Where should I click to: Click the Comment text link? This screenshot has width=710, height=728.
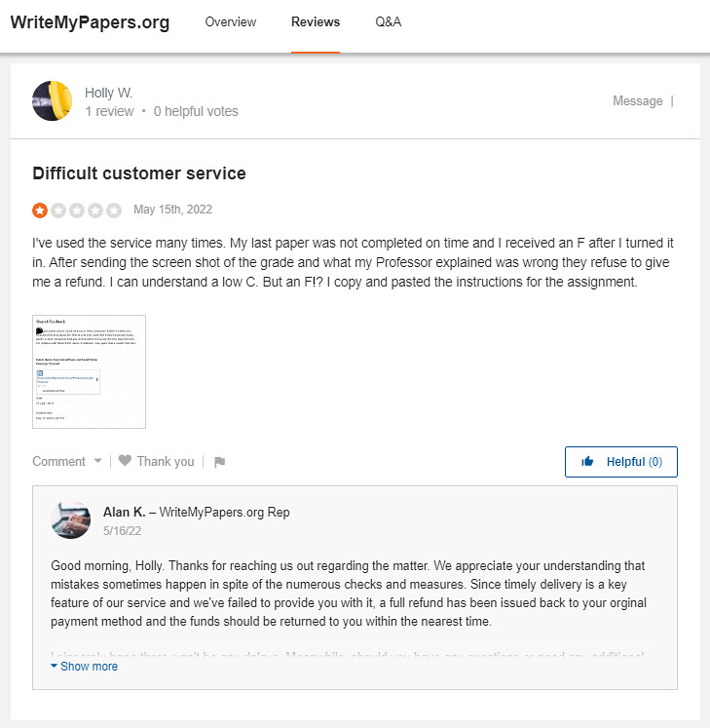tap(58, 462)
